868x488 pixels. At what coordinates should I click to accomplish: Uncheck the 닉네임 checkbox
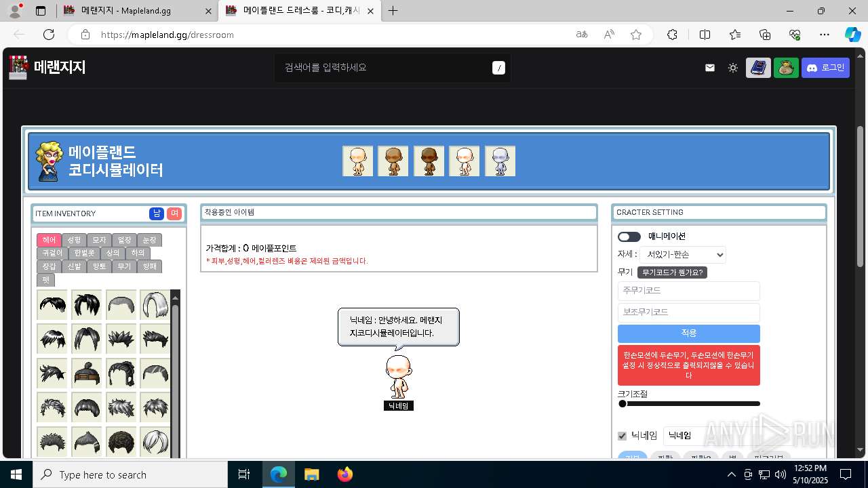tap(622, 436)
